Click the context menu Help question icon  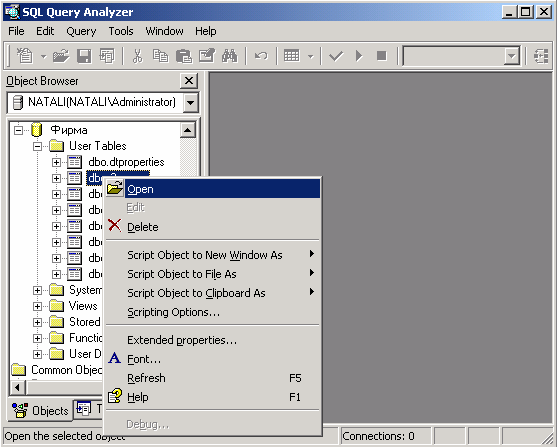pyautogui.click(x=115, y=396)
